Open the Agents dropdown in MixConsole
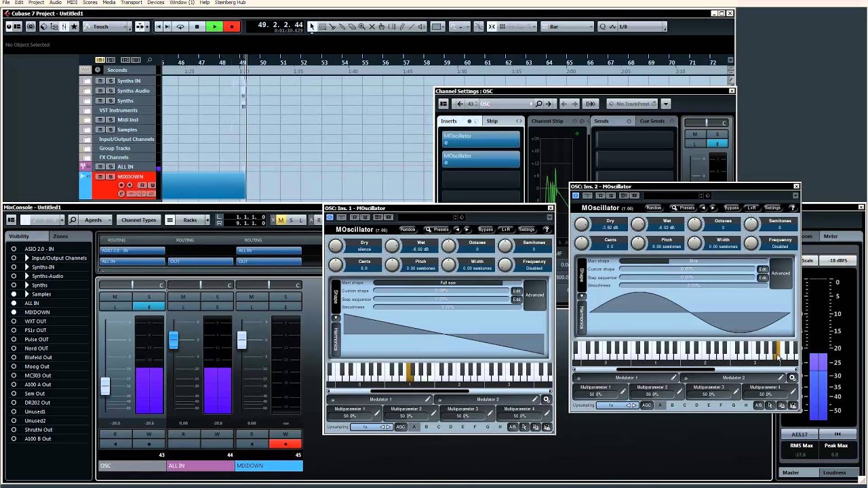 click(97, 220)
